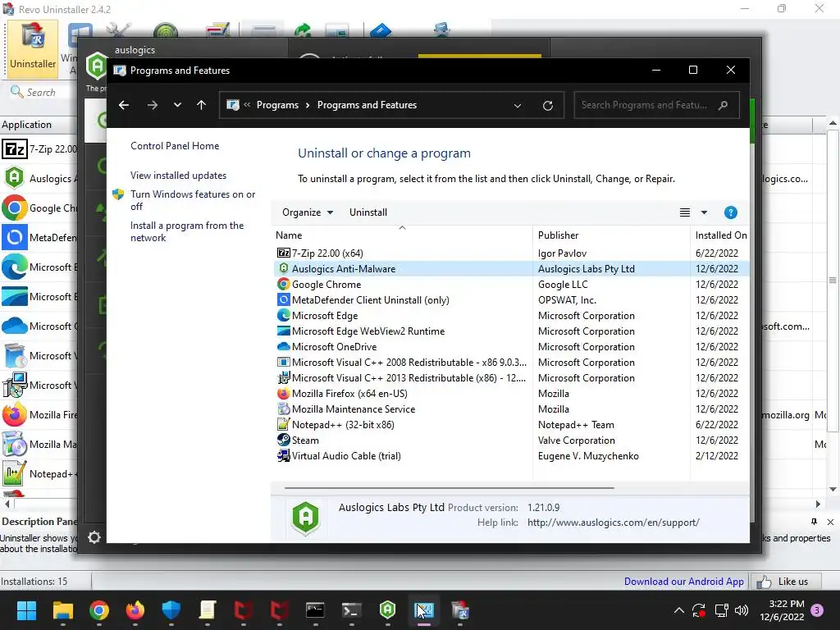Screen dimensions: 840x630
Task: Open Auslogics settings gear icon
Action: 94,536
